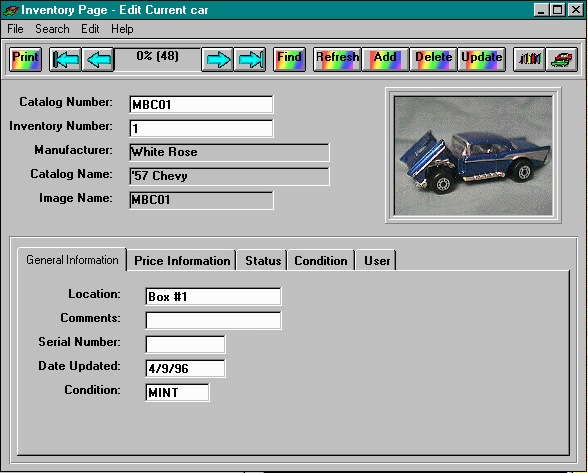Click the Comments input field
Image resolution: width=588 pixels, height=473 pixels.
click(213, 321)
